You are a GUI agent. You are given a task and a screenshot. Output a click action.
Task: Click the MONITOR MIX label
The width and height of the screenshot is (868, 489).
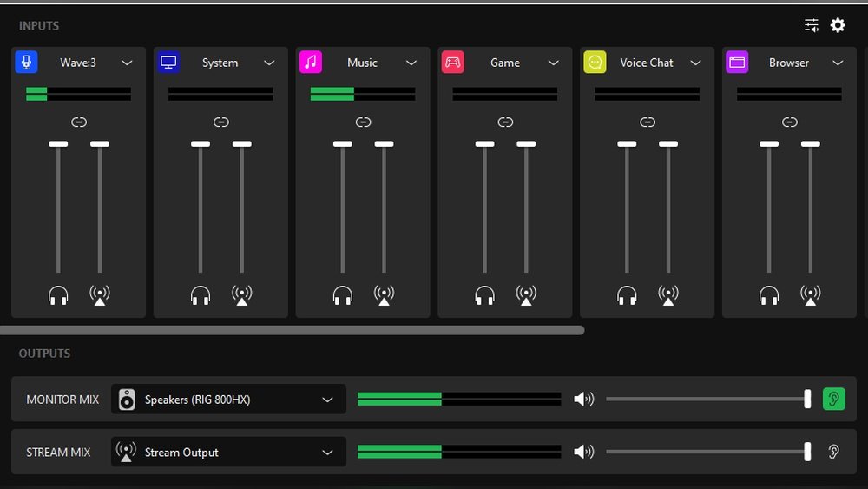[x=62, y=400]
